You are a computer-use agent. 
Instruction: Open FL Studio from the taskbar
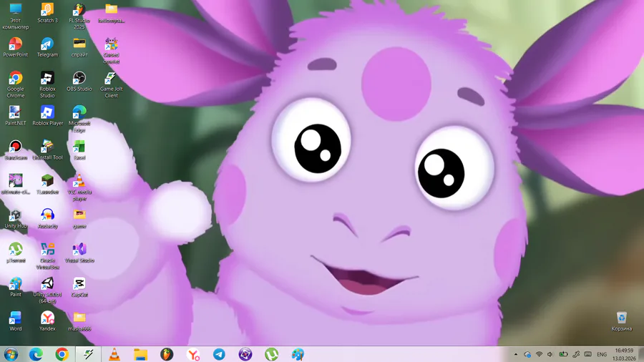[x=167, y=354]
